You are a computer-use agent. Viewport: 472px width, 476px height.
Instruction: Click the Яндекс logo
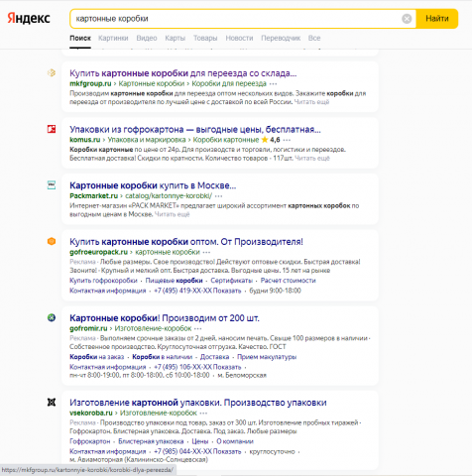click(29, 18)
